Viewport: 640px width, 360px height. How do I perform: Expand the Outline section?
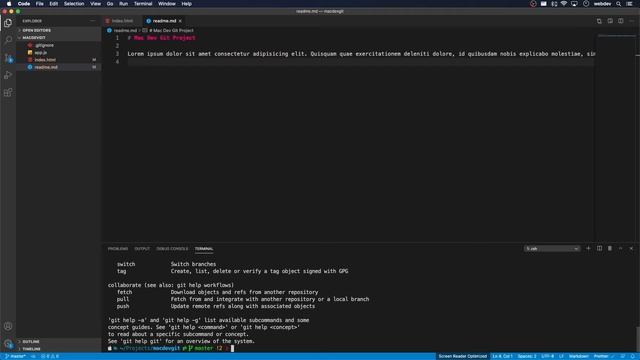click(x=59, y=342)
